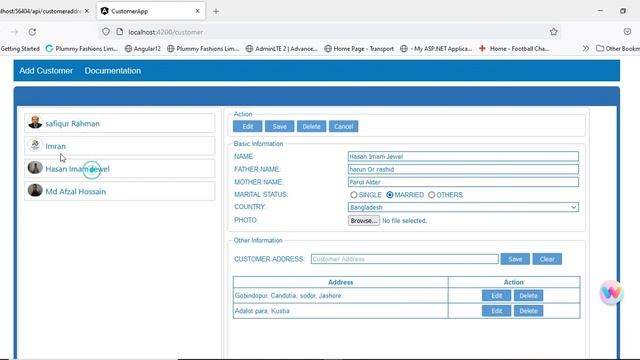
Task: Delete the Adalot para, Kustia address
Action: 528,311
